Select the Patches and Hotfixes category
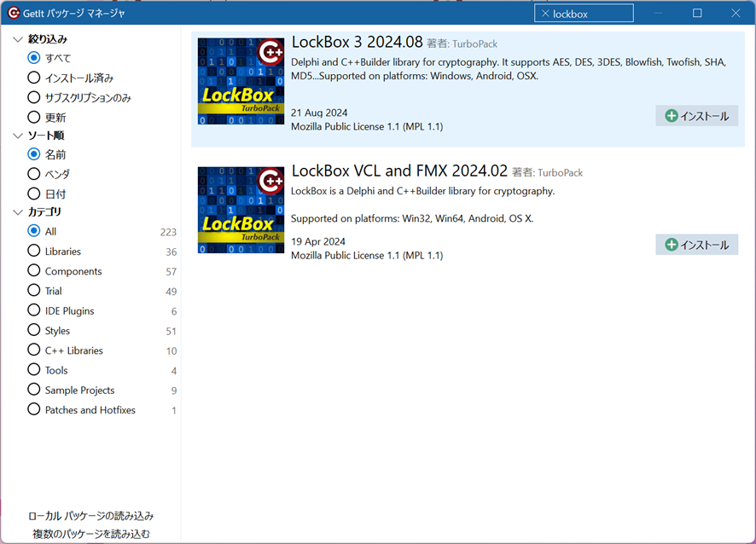 (x=34, y=410)
